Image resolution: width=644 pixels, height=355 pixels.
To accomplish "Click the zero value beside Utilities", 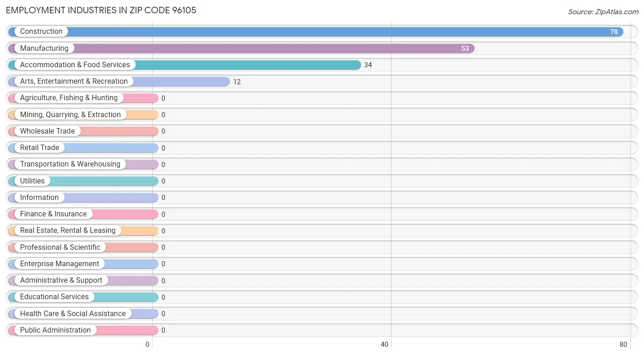I will click(163, 181).
